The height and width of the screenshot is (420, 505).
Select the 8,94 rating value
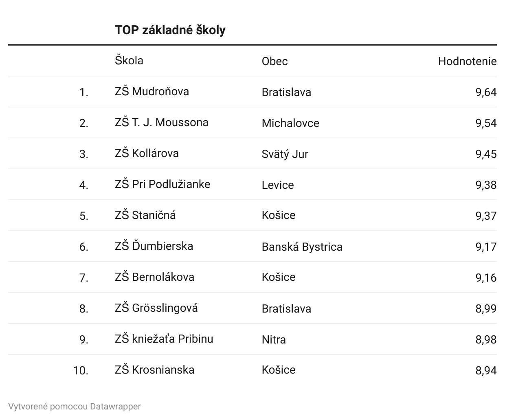pyautogui.click(x=486, y=370)
